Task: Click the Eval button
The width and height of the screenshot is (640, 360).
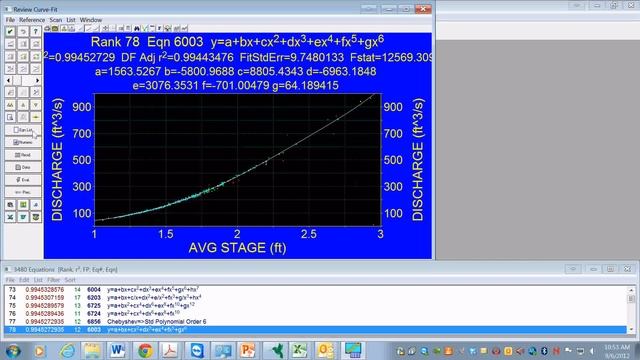Action: coord(23,180)
